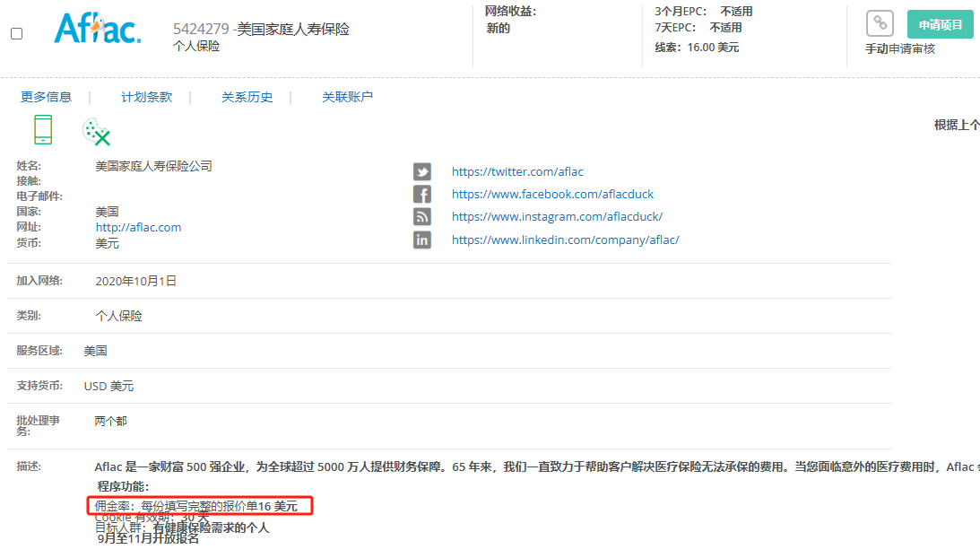Open the instagram.com/aflacduck link
The width and height of the screenshot is (980, 558).
click(557, 216)
